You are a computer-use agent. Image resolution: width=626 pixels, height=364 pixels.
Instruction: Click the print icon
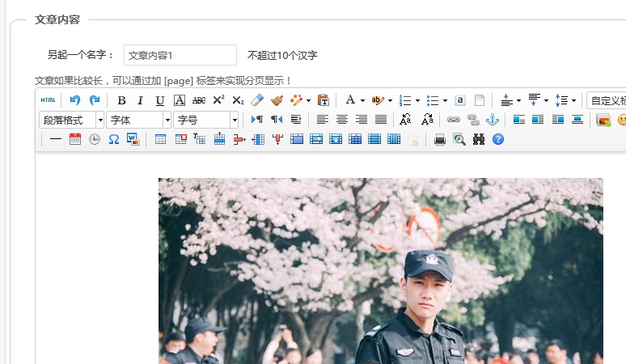[440, 139]
